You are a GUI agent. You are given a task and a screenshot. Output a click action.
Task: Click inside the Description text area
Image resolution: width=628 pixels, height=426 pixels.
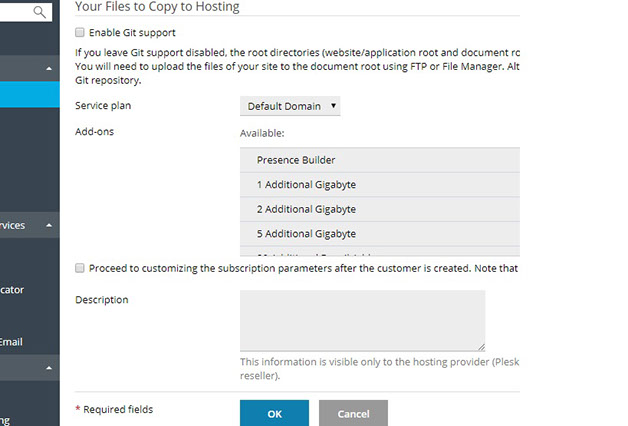tap(362, 320)
